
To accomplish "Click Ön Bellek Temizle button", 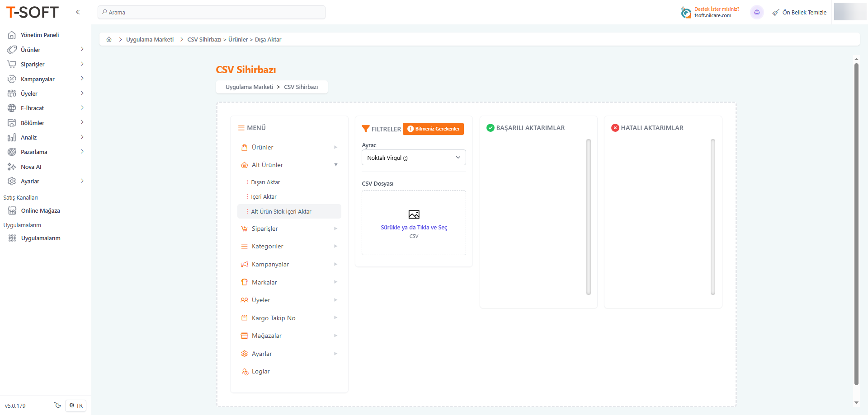I will click(x=799, y=12).
